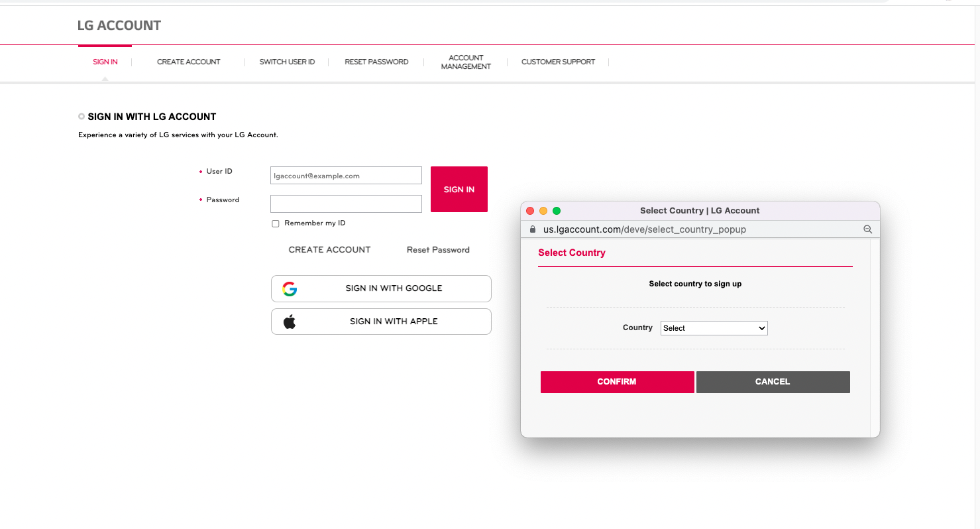Cancel the country selection popup
Viewport: 980px width, 529px height.
[x=773, y=382]
